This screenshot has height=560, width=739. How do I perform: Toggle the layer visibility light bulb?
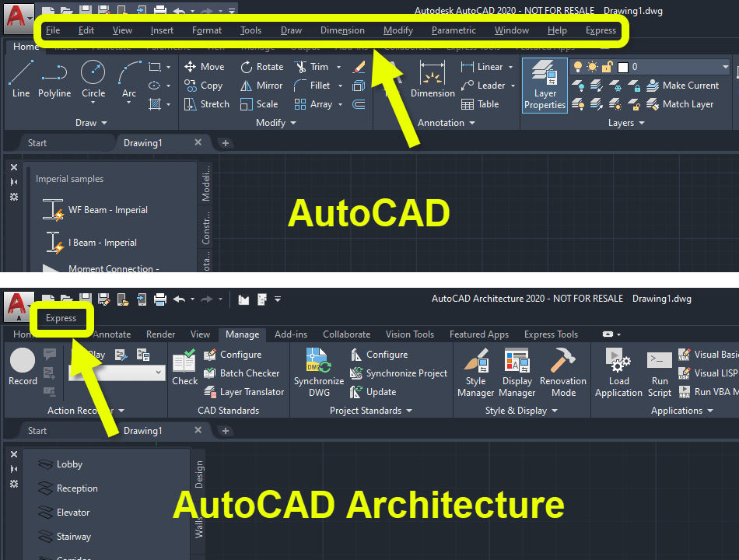578,67
